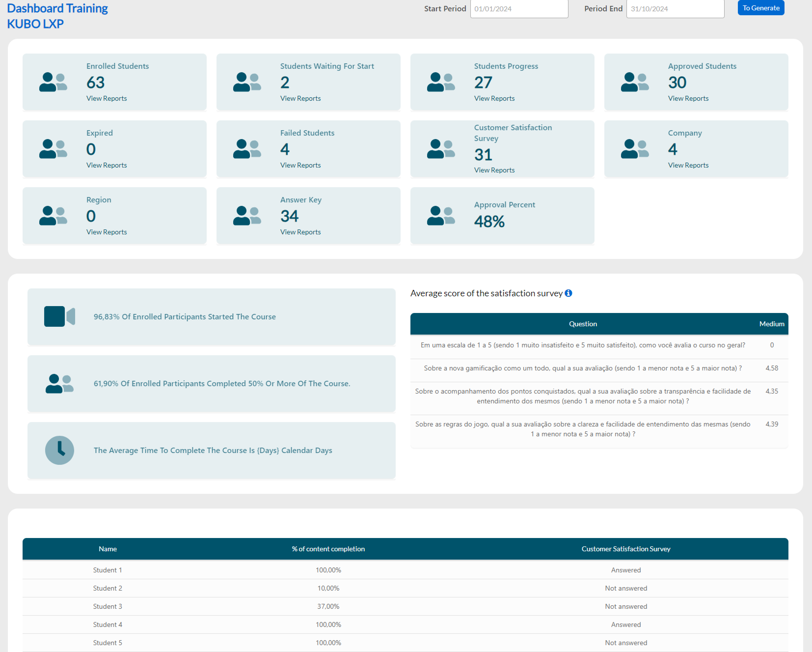Open View Reports under Company
The height and width of the screenshot is (652, 812).
[x=688, y=165]
